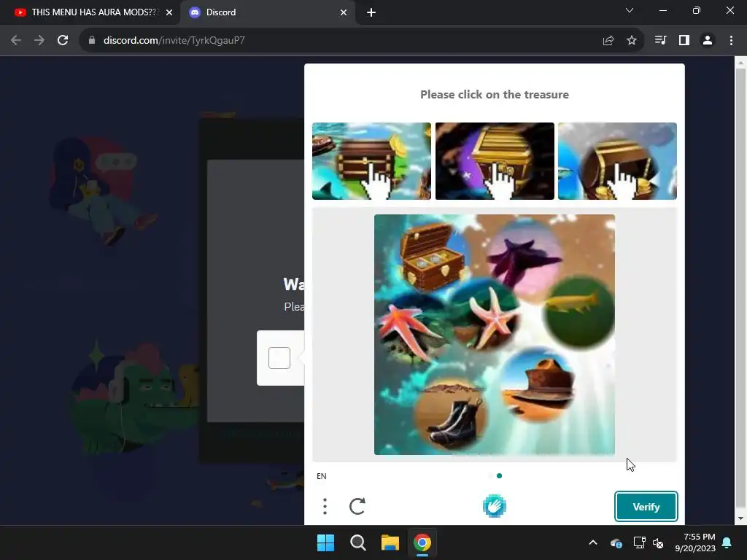Open the network tray icon
Viewport: 747px width, 560px height.
(639, 542)
